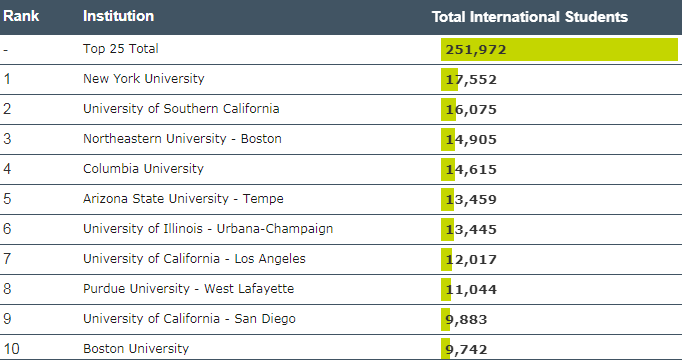The width and height of the screenshot is (682, 363).
Task: Click the 9,742 value for Boston University
Action: click(x=466, y=350)
